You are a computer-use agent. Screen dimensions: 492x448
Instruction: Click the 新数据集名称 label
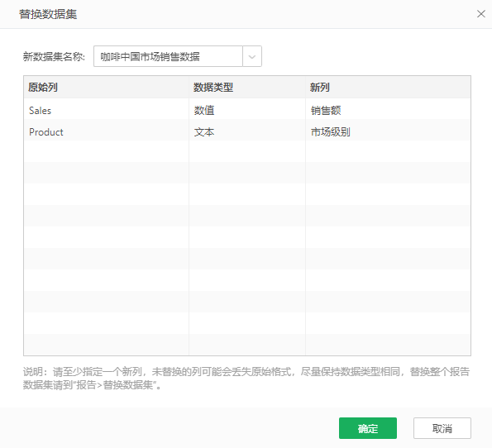coord(54,57)
